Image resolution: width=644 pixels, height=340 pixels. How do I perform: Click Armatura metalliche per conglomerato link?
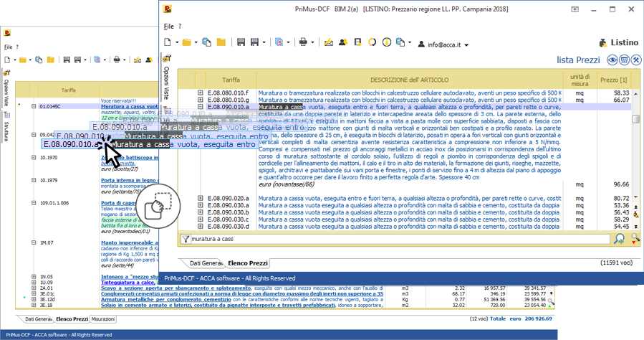pos(166,299)
